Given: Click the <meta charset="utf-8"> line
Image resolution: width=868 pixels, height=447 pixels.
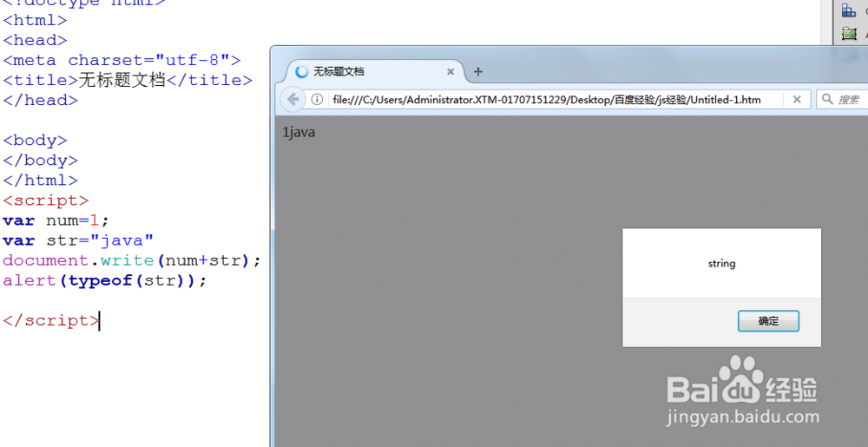Looking at the screenshot, I should click(122, 60).
